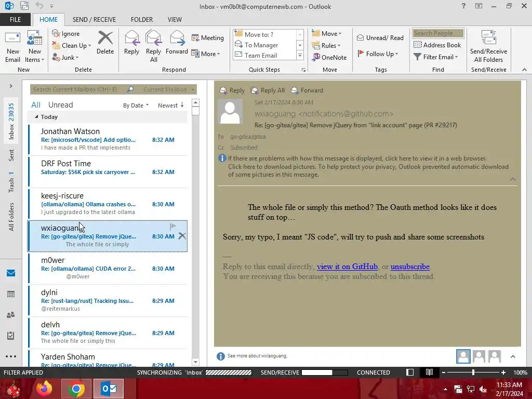The width and height of the screenshot is (532, 399).
Task: Open 'view it on GitHub' link
Action: (x=347, y=267)
